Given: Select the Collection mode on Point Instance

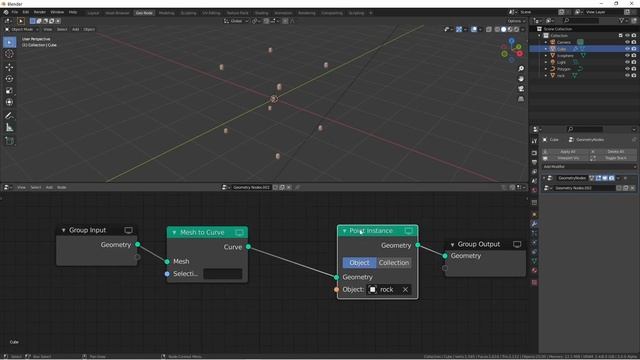Looking at the screenshot, I should point(394,262).
